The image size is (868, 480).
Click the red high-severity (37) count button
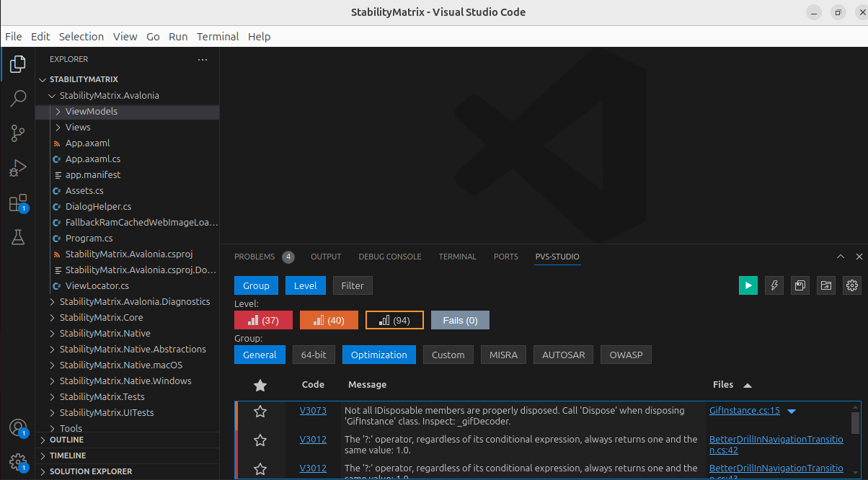click(263, 320)
